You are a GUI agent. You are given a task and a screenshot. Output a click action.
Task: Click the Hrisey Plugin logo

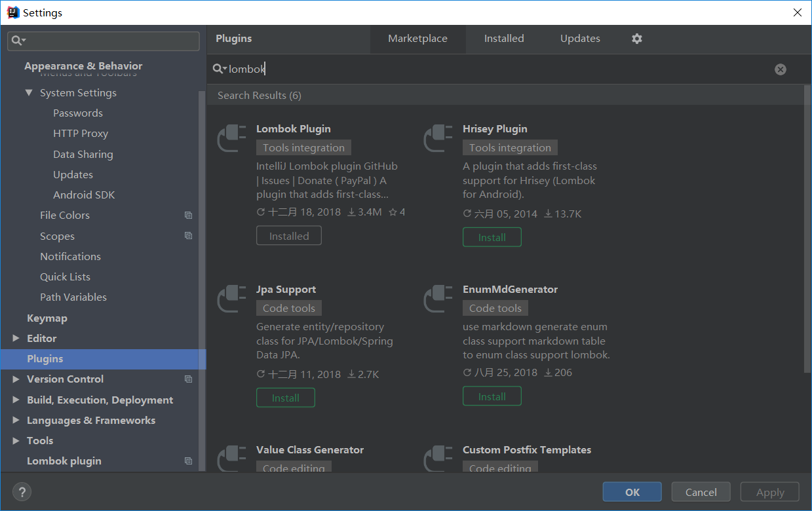coord(438,138)
